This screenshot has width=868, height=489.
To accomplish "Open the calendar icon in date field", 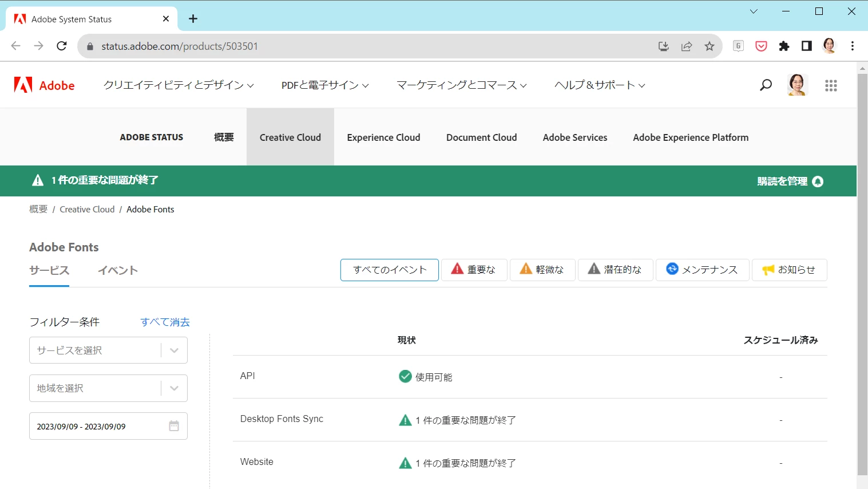I will point(174,426).
